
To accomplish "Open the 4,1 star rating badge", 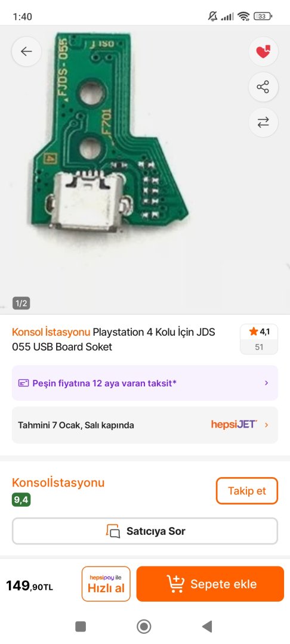I will point(259,339).
